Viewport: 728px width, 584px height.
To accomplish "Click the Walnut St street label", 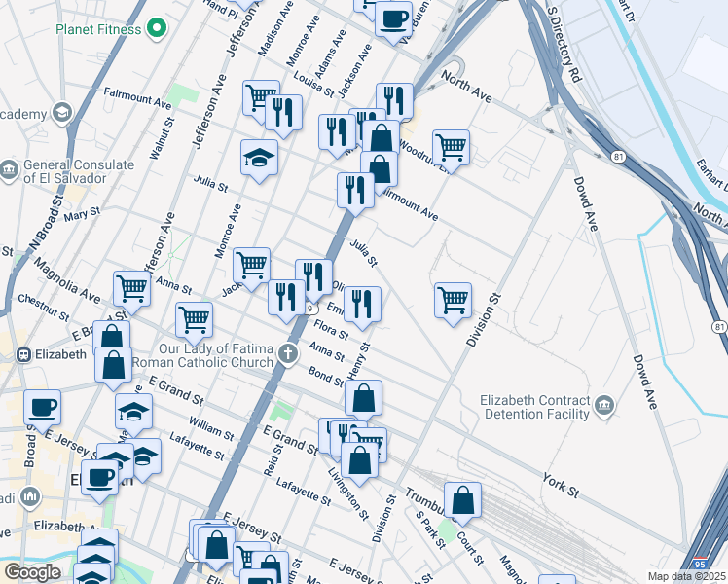I will click(x=162, y=138).
